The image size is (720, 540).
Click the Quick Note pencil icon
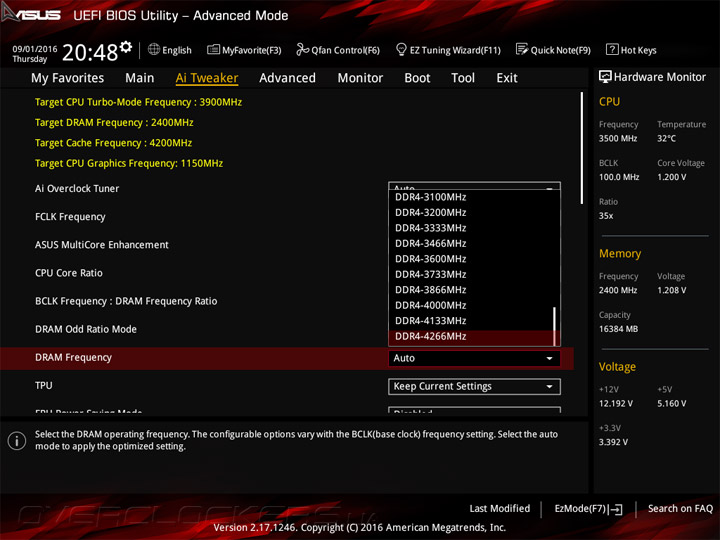pos(522,49)
